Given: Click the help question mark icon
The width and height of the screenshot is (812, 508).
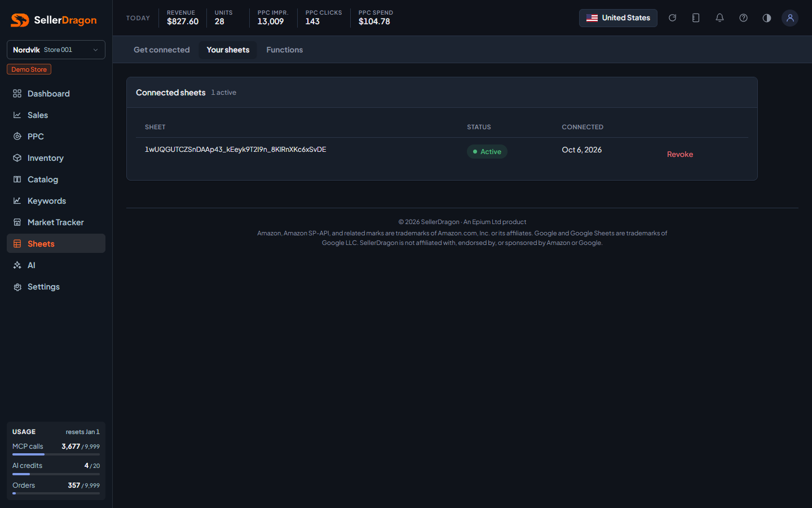Looking at the screenshot, I should [x=743, y=18].
